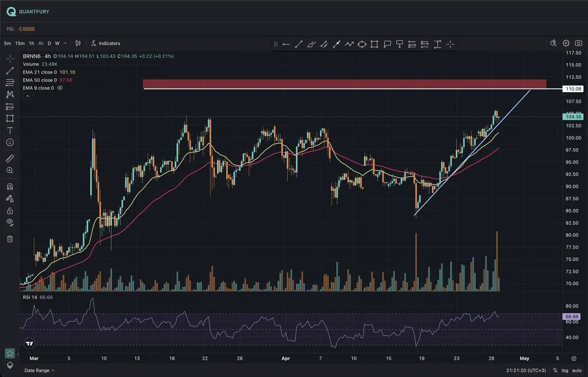
Task: Select the text annotation tool
Action: pos(10,130)
